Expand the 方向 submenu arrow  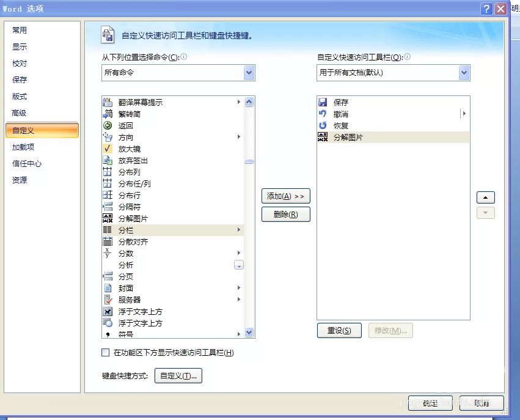pos(239,137)
